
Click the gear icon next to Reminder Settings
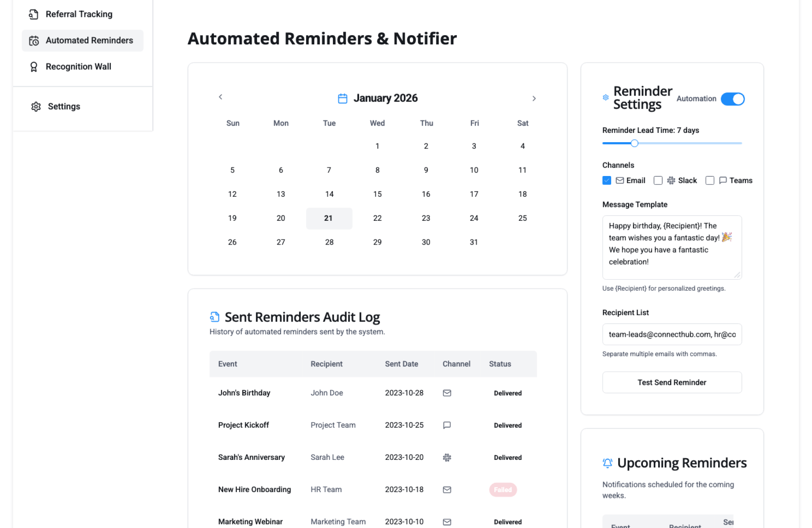(605, 98)
